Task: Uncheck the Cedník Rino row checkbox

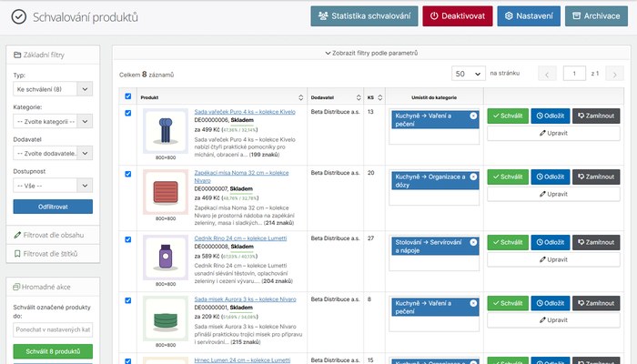Action: coord(128,239)
